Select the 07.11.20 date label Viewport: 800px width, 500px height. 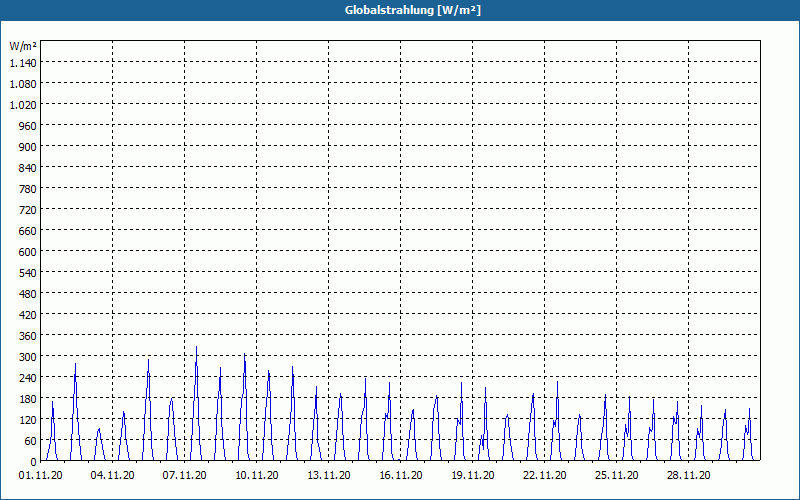click(x=185, y=476)
